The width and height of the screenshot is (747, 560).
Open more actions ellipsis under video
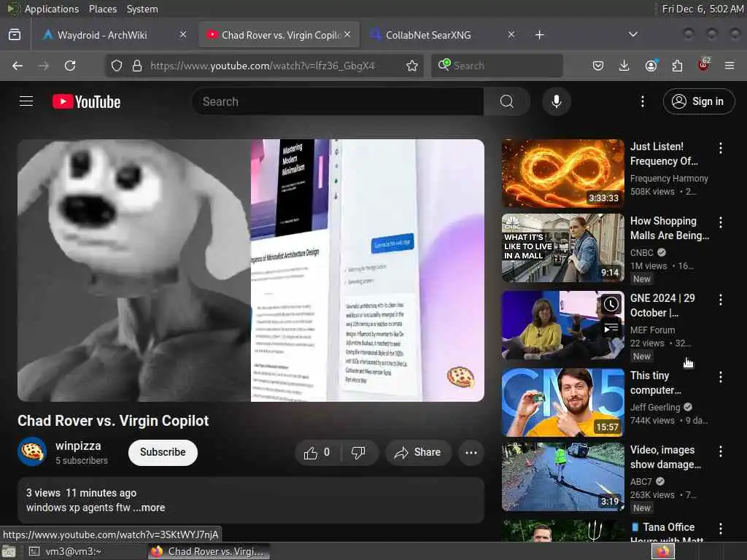click(471, 452)
